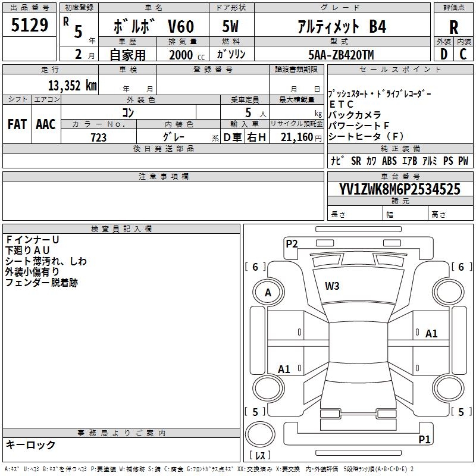Click 長さ dimension field
Screen dimensions: 476x476
355,214
